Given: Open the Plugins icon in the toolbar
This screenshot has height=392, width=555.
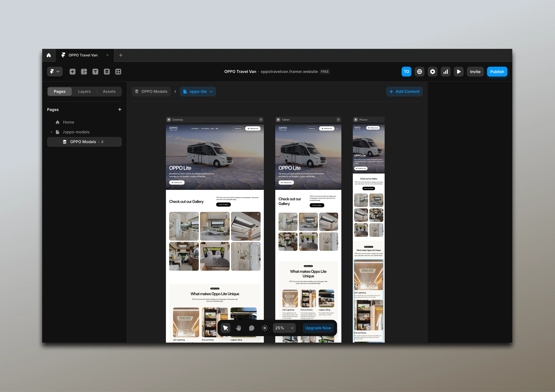Looking at the screenshot, I should click(118, 72).
